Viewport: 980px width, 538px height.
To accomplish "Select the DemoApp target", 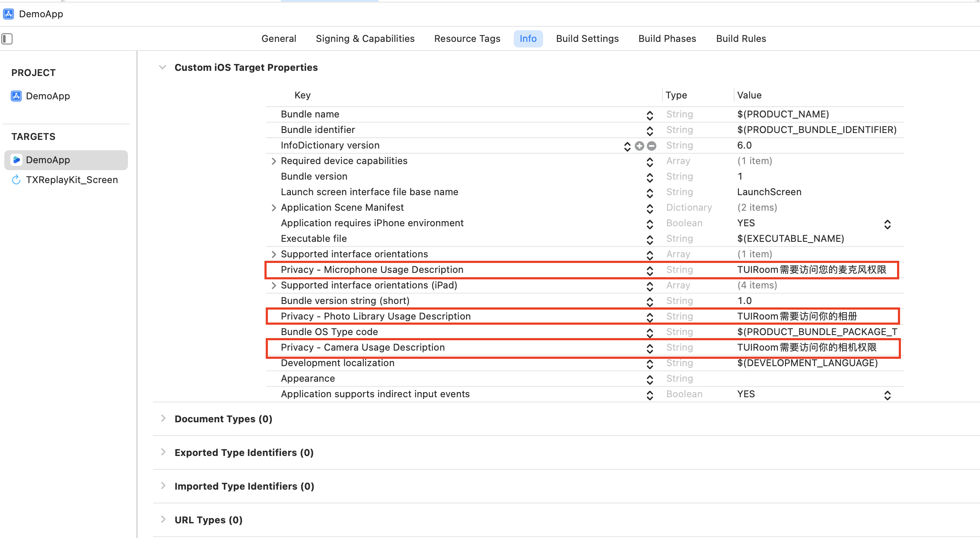I will click(66, 160).
